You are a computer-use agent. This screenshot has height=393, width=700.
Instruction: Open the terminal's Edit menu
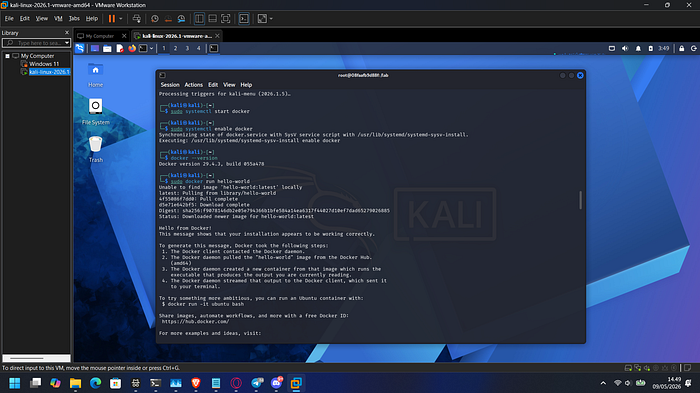[x=213, y=85]
